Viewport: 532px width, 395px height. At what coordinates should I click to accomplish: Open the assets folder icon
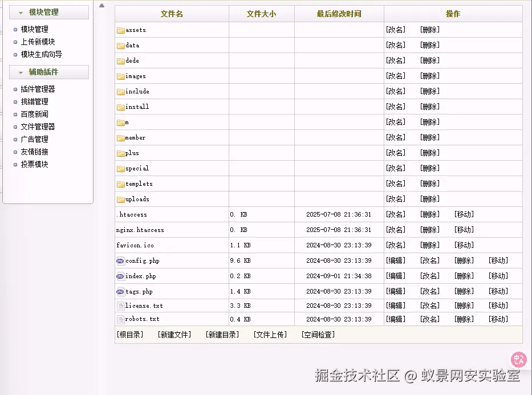point(121,30)
